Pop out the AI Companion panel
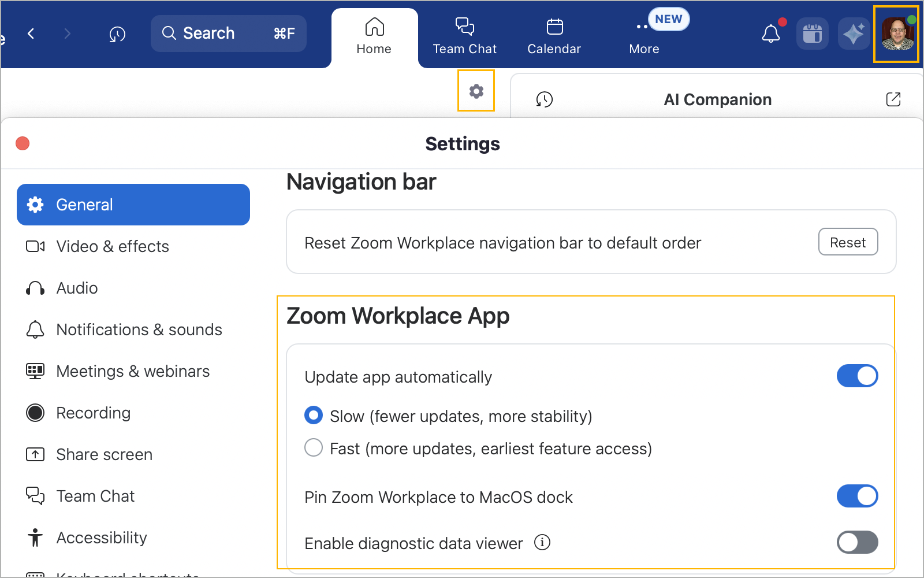The width and height of the screenshot is (924, 578). point(893,99)
